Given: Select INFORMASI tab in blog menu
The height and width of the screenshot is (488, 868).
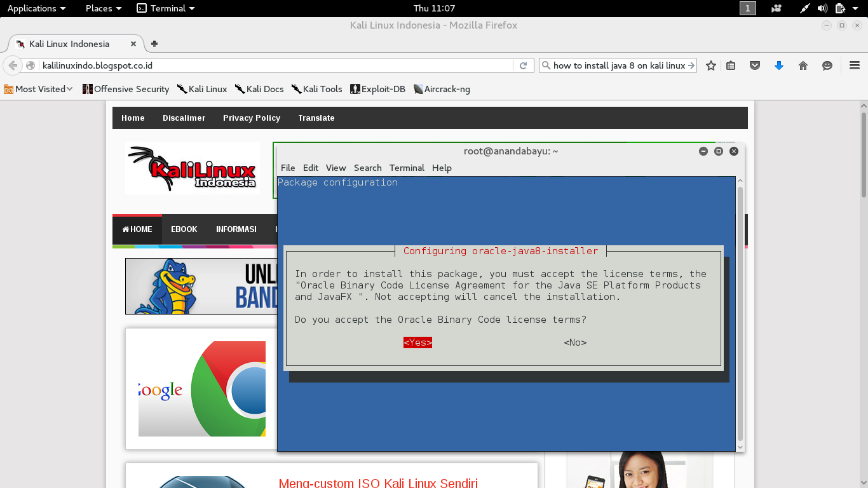Looking at the screenshot, I should [236, 229].
